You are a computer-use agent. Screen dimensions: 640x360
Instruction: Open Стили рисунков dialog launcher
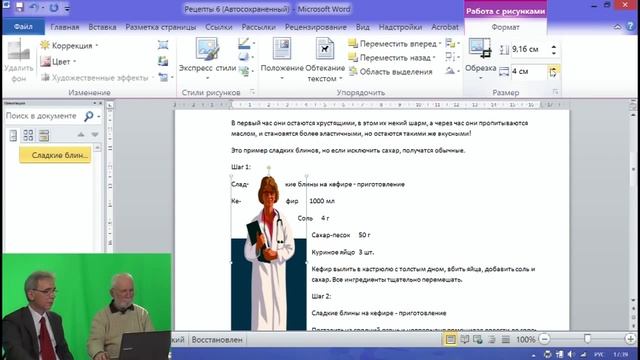[252, 92]
